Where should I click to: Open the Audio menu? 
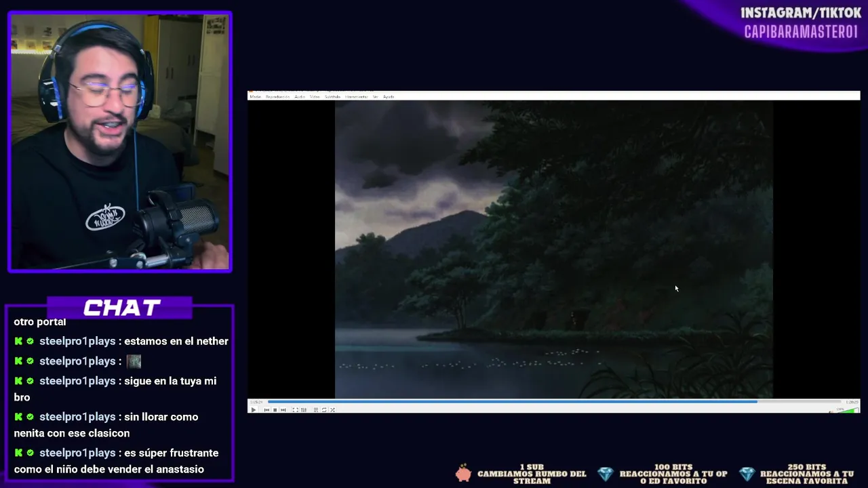coord(300,97)
